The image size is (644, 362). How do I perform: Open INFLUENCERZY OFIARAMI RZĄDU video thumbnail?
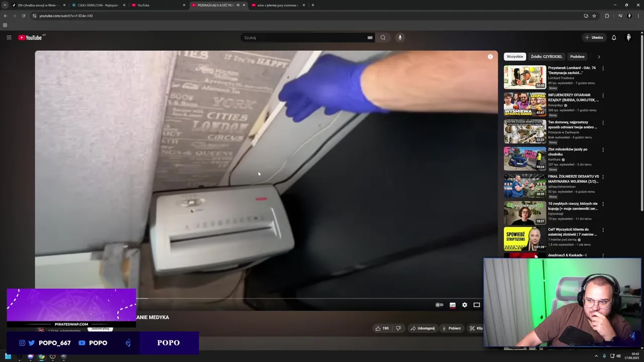click(x=525, y=104)
